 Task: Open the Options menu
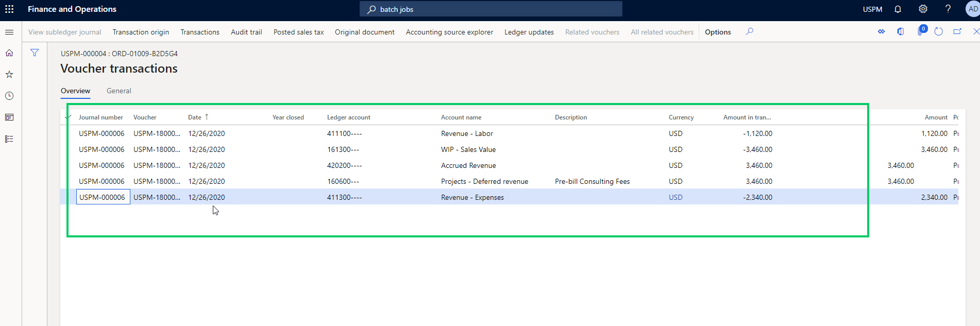718,32
